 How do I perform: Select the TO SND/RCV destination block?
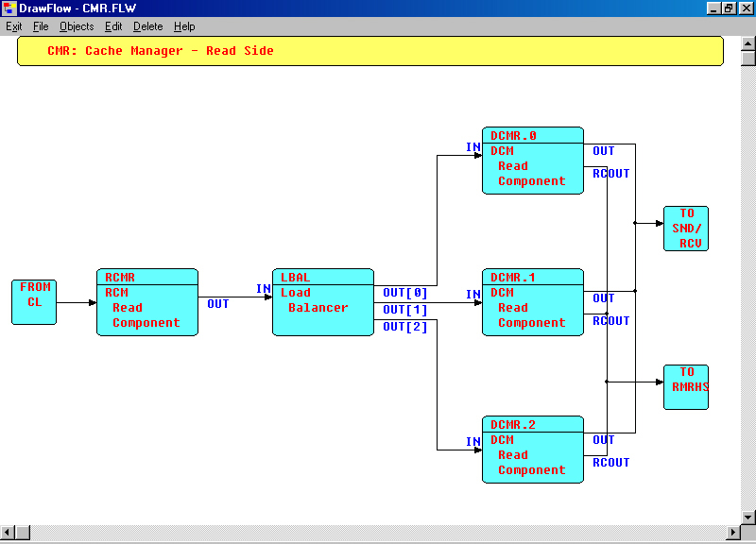pos(686,229)
